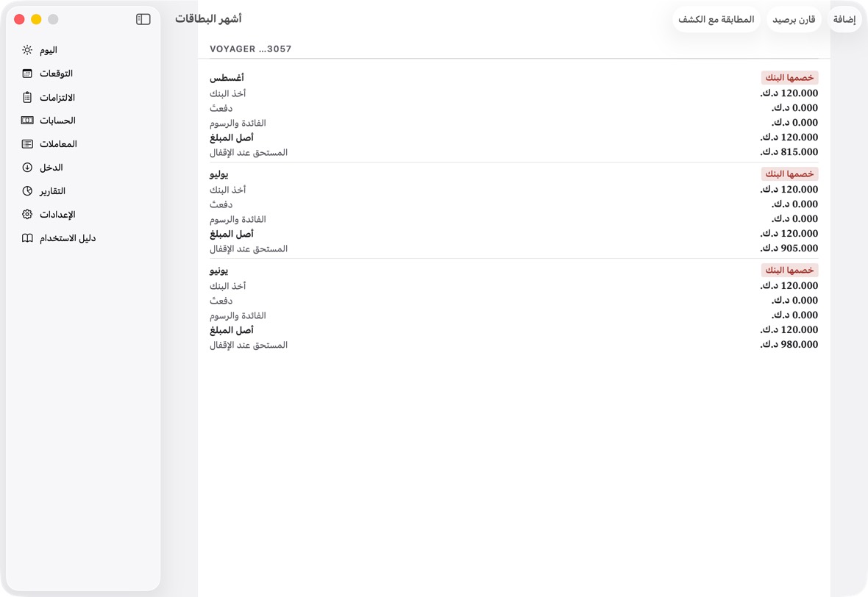Image resolution: width=868 pixels, height=597 pixels.
Task: Open المعاملات in the sidebar
Action: [58, 144]
